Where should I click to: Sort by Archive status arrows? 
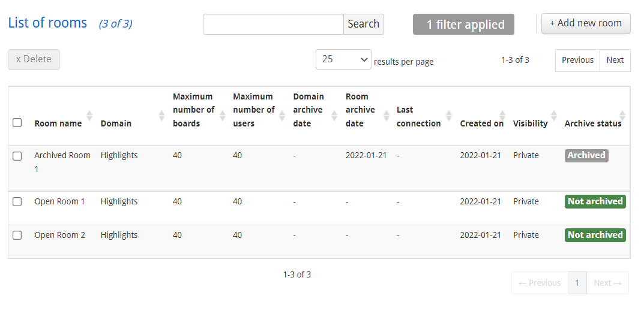622,116
